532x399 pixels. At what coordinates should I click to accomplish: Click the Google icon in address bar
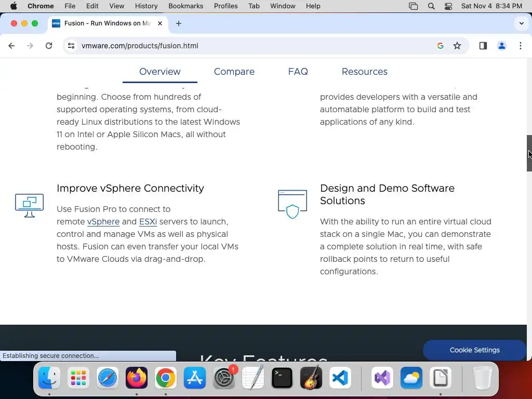click(x=441, y=46)
